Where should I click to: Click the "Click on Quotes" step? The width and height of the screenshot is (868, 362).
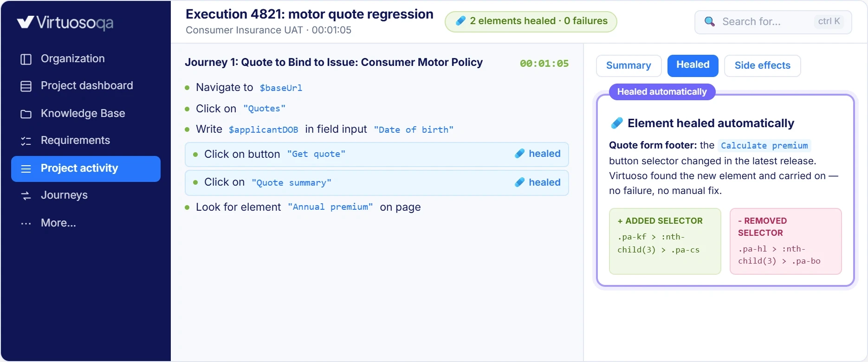376,109
